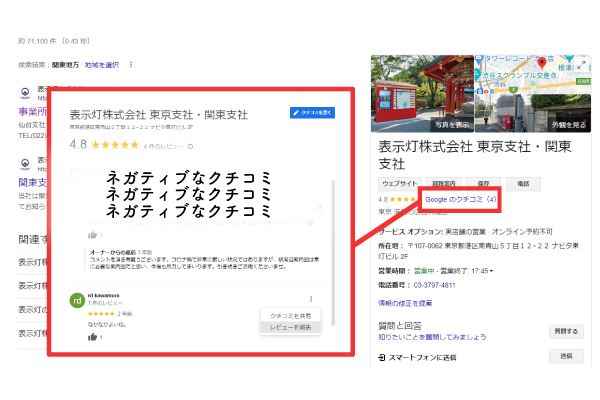Screen dimensions: 600x400
Task: Click the 知りたいことを質問してみましょう link
Action: pos(432,337)
